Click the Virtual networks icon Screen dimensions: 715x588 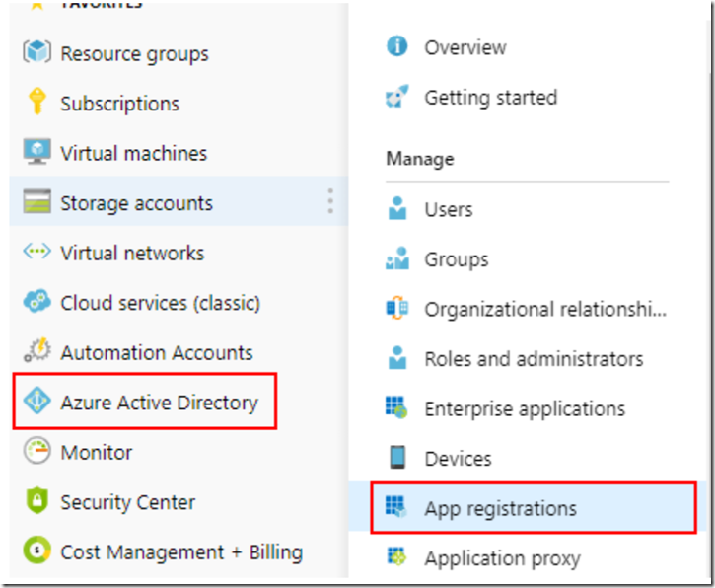point(36,251)
